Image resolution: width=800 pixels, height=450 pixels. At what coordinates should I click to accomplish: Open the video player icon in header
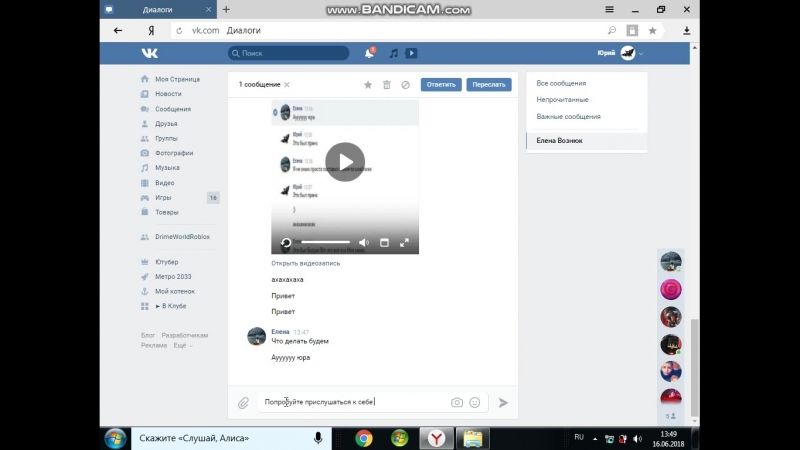[411, 53]
